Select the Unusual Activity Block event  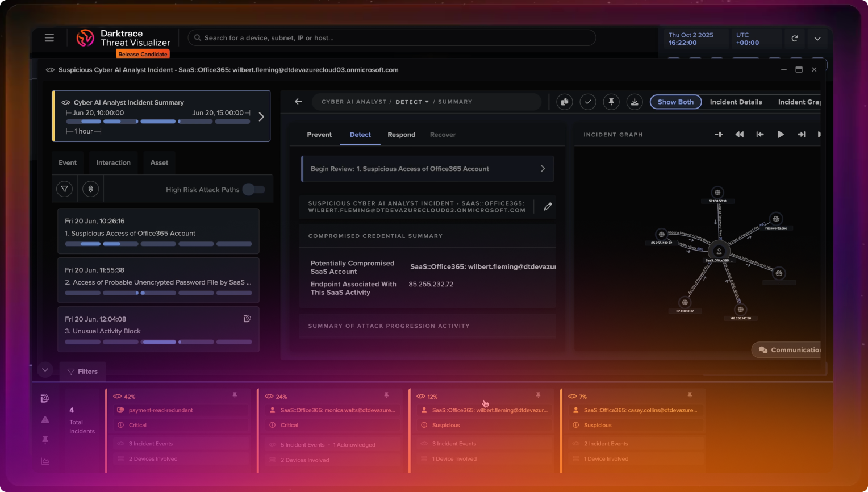point(158,330)
